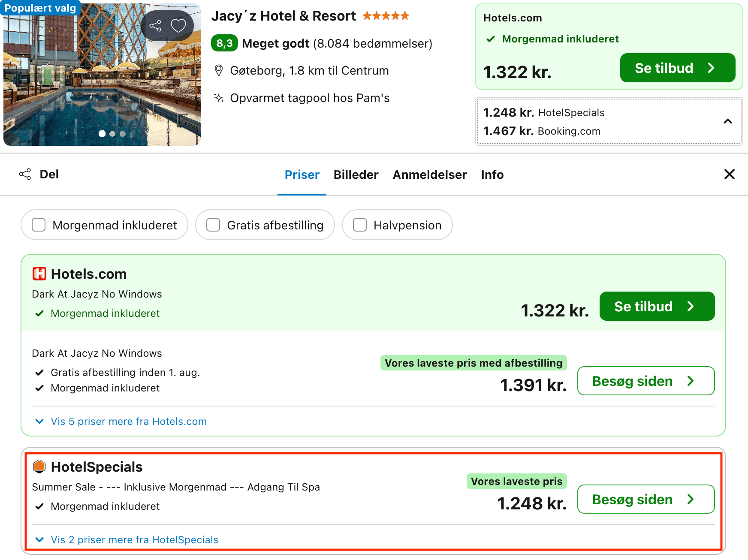Click the Hotels.com section heading
Screen dimensions: 748x560
coord(89,274)
